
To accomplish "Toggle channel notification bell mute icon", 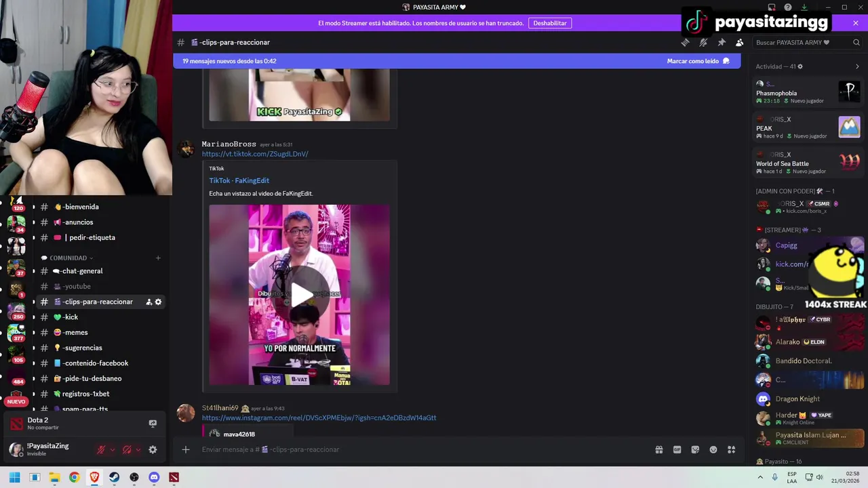I will coord(703,42).
